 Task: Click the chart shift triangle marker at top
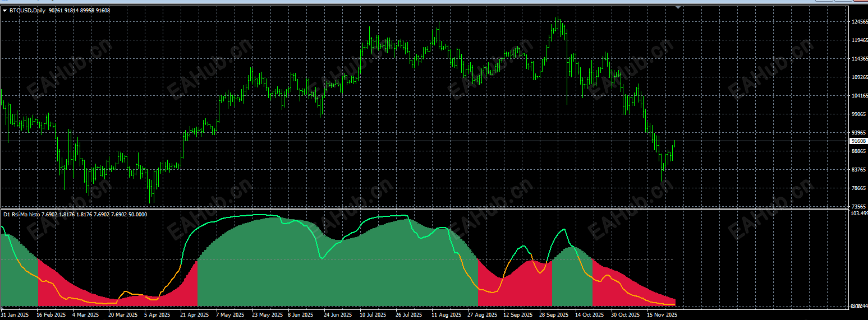pyautogui.click(x=679, y=8)
